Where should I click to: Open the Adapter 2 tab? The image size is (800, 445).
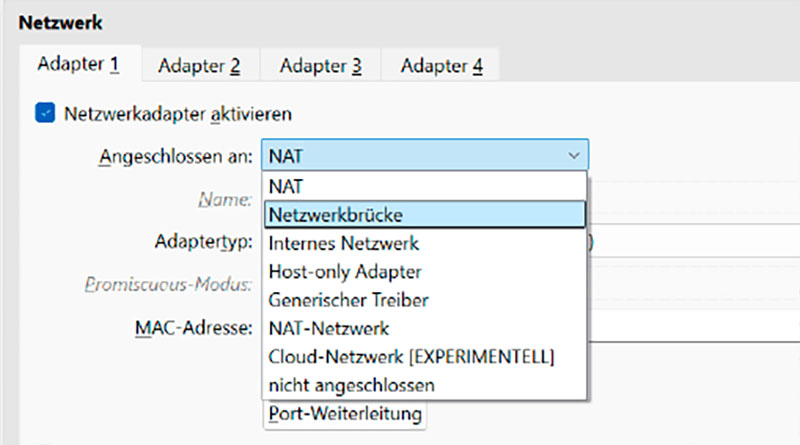tap(199, 65)
